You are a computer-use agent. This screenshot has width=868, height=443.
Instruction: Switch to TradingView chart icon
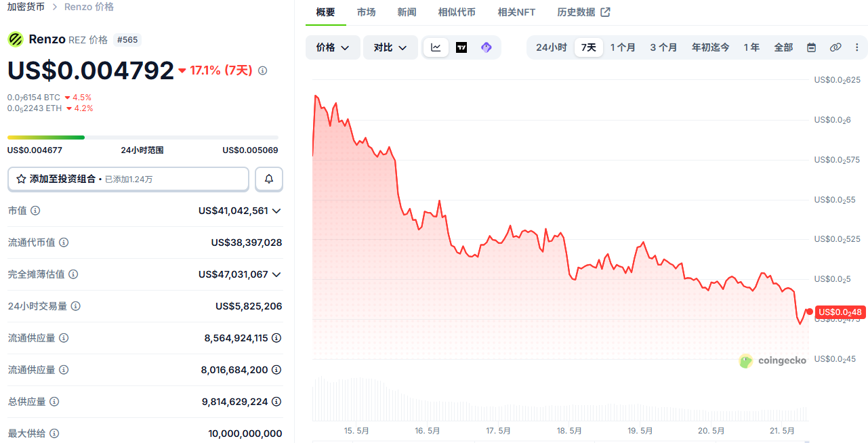(461, 47)
